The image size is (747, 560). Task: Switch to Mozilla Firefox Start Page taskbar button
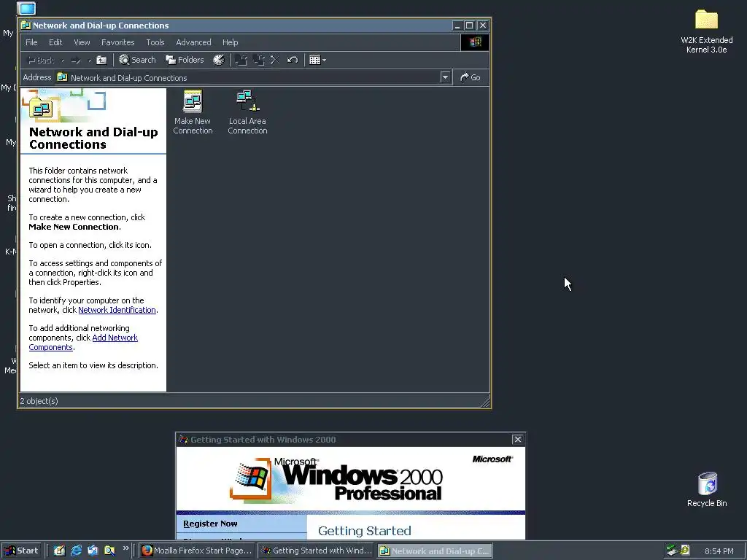point(197,551)
